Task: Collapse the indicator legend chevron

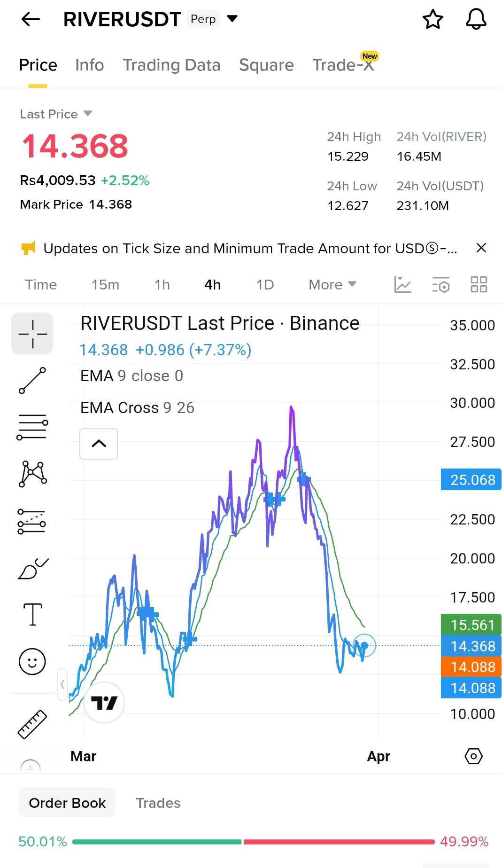Action: tap(99, 444)
